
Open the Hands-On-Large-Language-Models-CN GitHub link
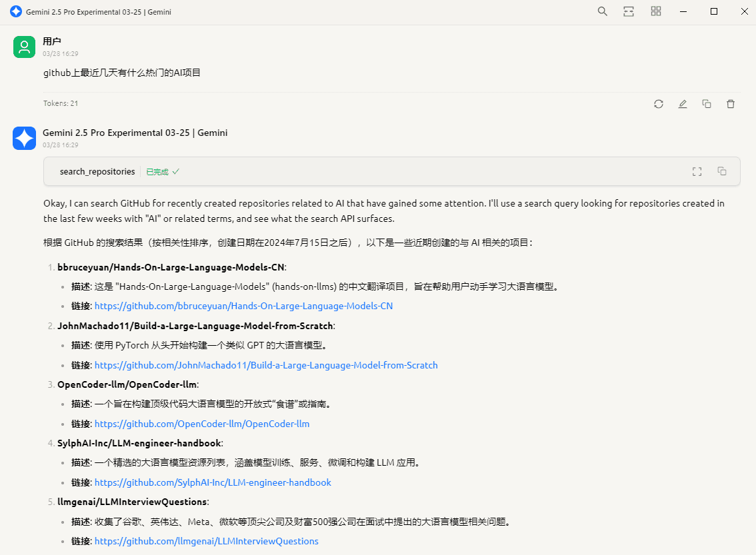(243, 306)
